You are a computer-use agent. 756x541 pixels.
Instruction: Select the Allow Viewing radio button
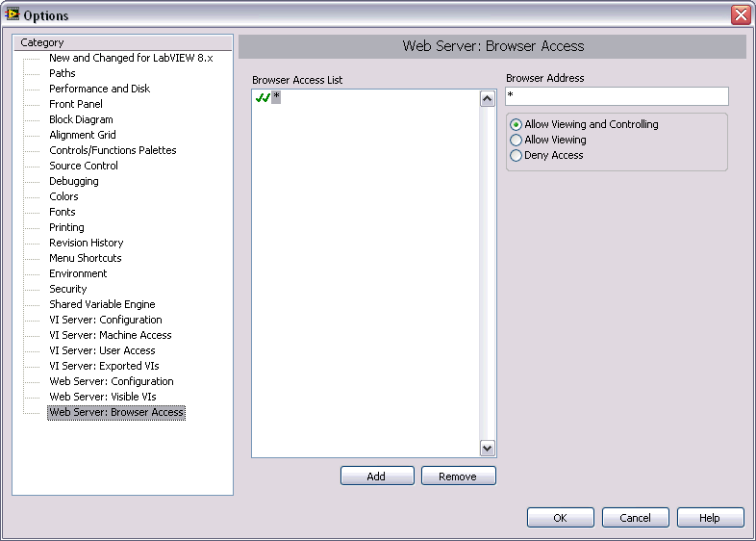pyautogui.click(x=517, y=140)
